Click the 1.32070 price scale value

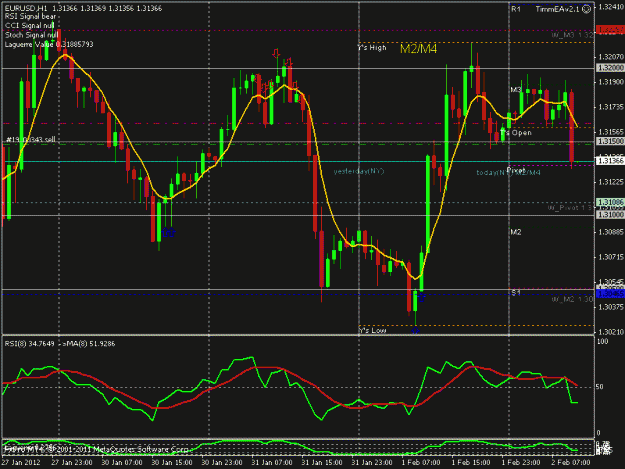(x=611, y=57)
